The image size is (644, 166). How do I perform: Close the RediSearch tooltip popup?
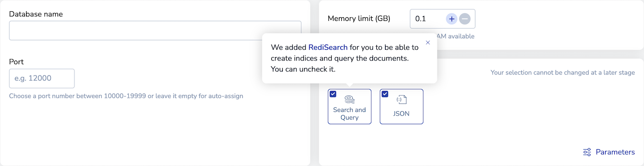click(x=428, y=42)
